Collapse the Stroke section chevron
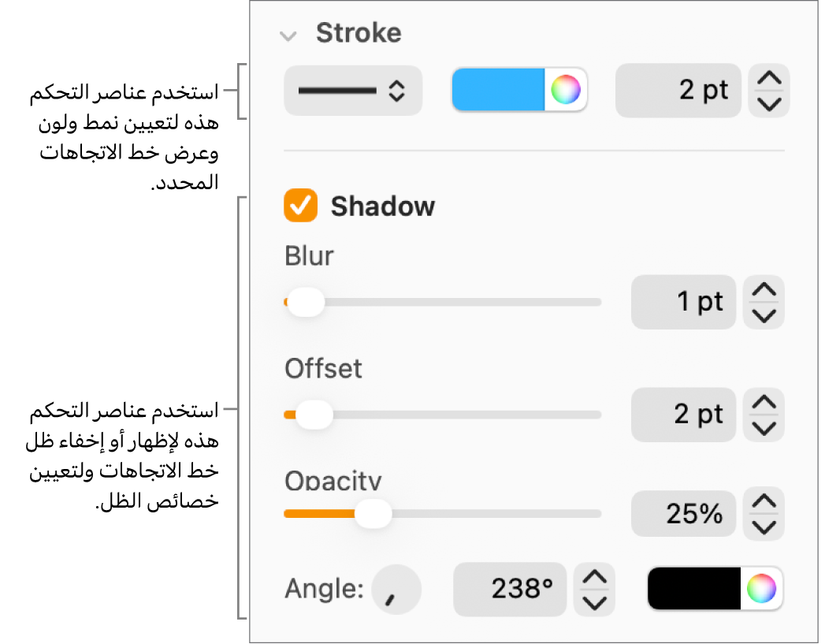Viewport: 825px width, 644px height. point(289,35)
